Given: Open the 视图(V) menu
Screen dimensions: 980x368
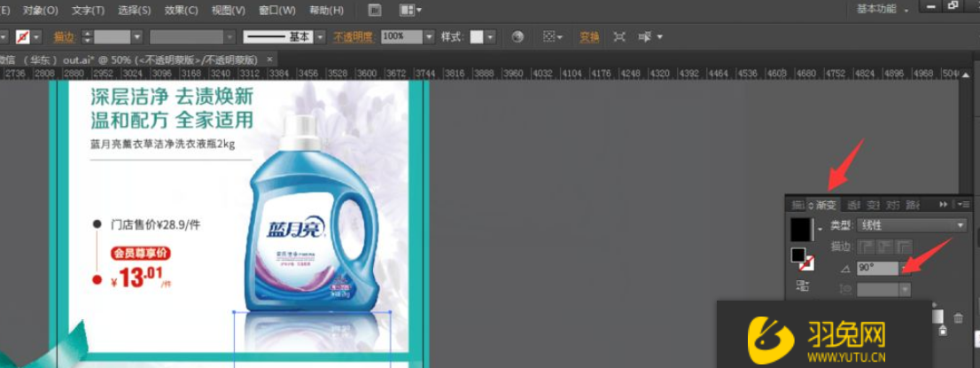Looking at the screenshot, I should click(x=228, y=10).
